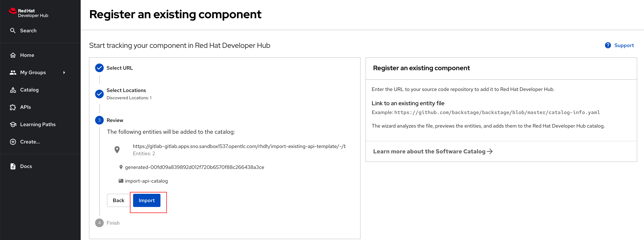Screen dimensions: 644x240
Task: Click the Finish step label
Action: click(x=113, y=223)
